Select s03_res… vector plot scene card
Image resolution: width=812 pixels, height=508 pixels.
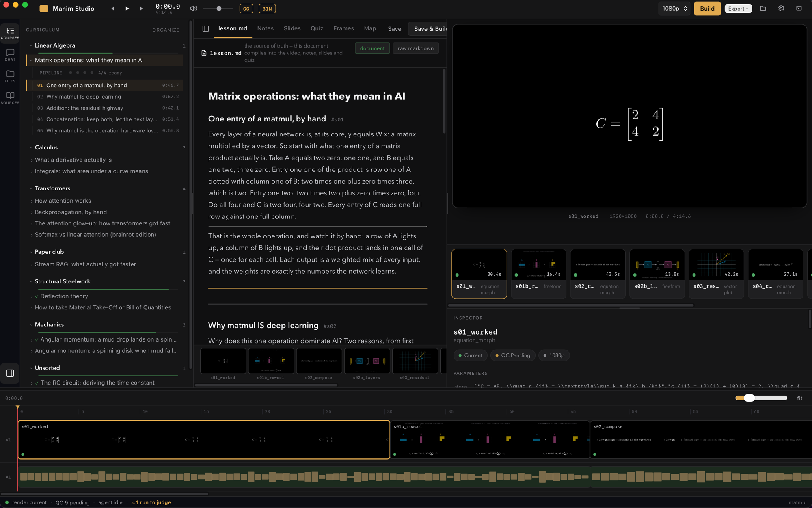716,274
